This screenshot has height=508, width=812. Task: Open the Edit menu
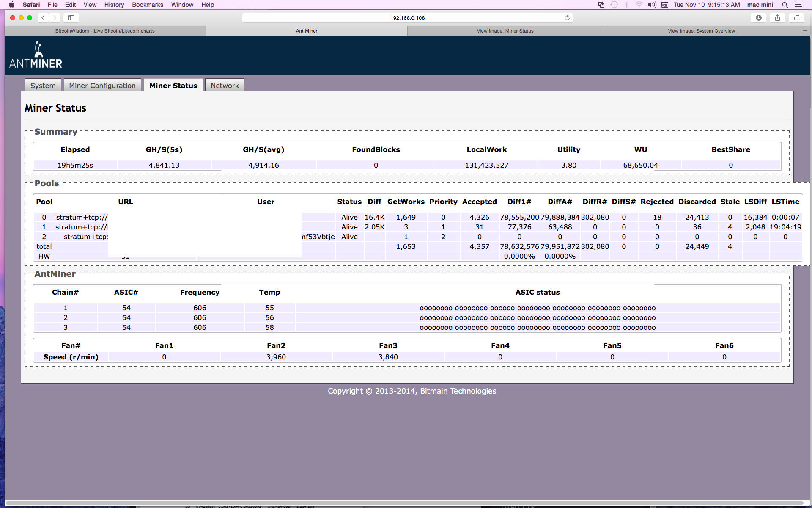coord(71,5)
